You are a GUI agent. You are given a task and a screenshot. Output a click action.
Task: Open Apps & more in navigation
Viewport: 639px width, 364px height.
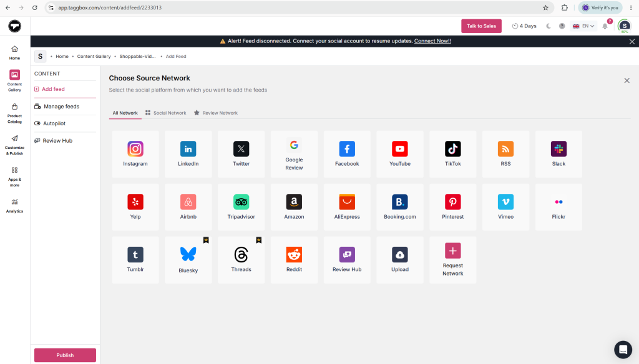15,177
